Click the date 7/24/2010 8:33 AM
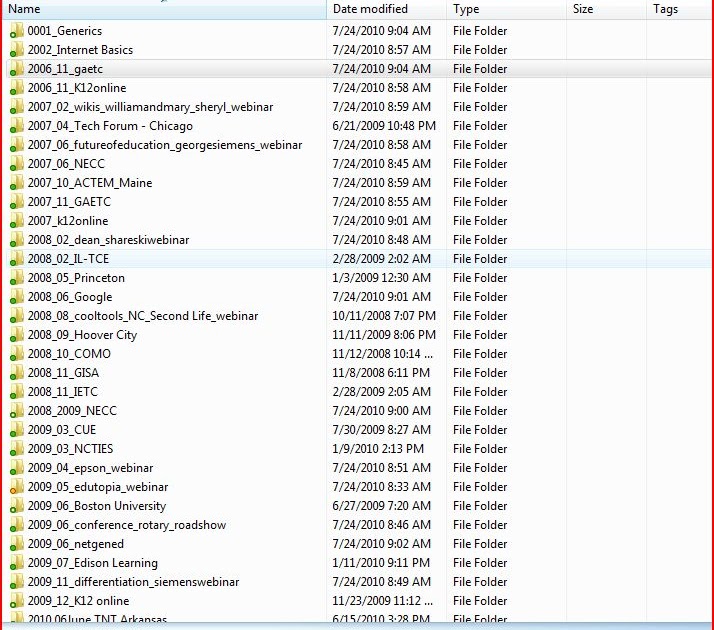This screenshot has width=714, height=630. [382, 487]
